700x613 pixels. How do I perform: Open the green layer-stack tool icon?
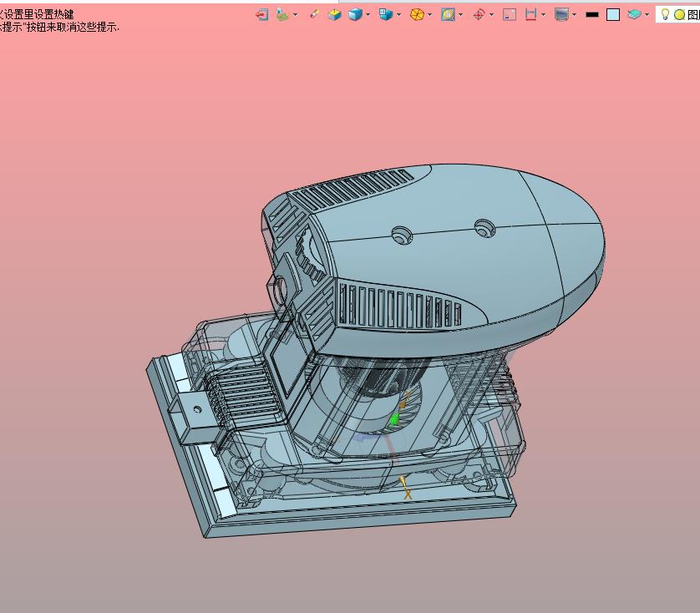tap(282, 15)
